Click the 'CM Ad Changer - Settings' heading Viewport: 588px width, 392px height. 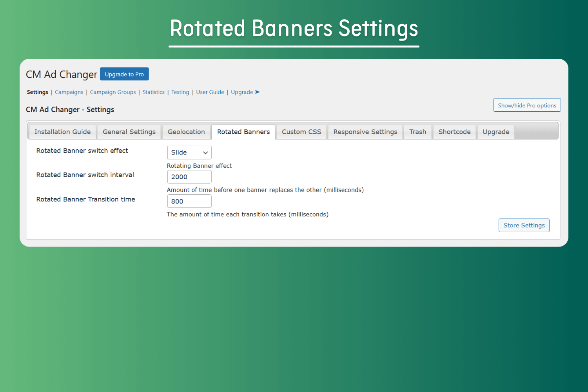[x=70, y=110]
